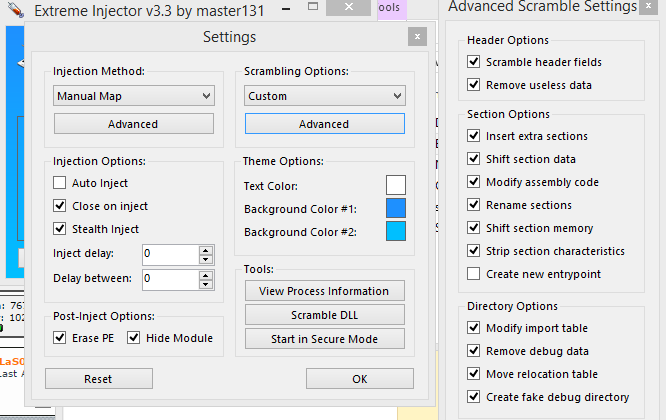
Task: Toggle Create fake debug directory checkbox
Action: pos(474,397)
